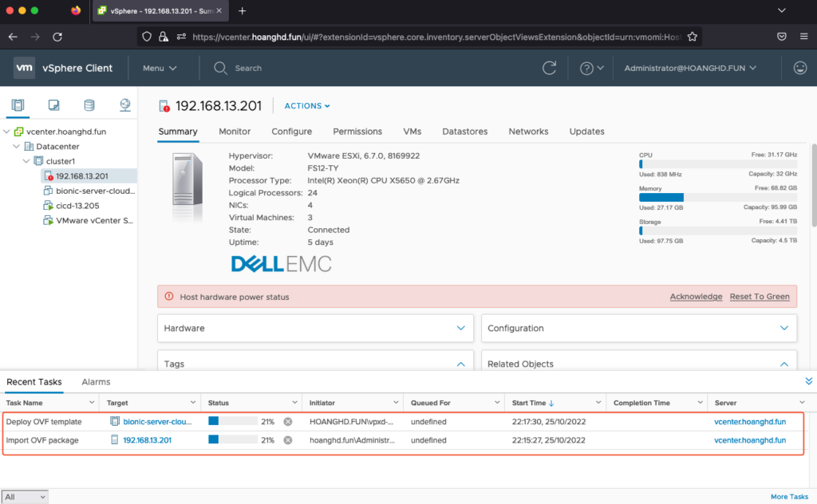Click the shield tracking protection icon
The width and height of the screenshot is (817, 504).
pos(147,37)
